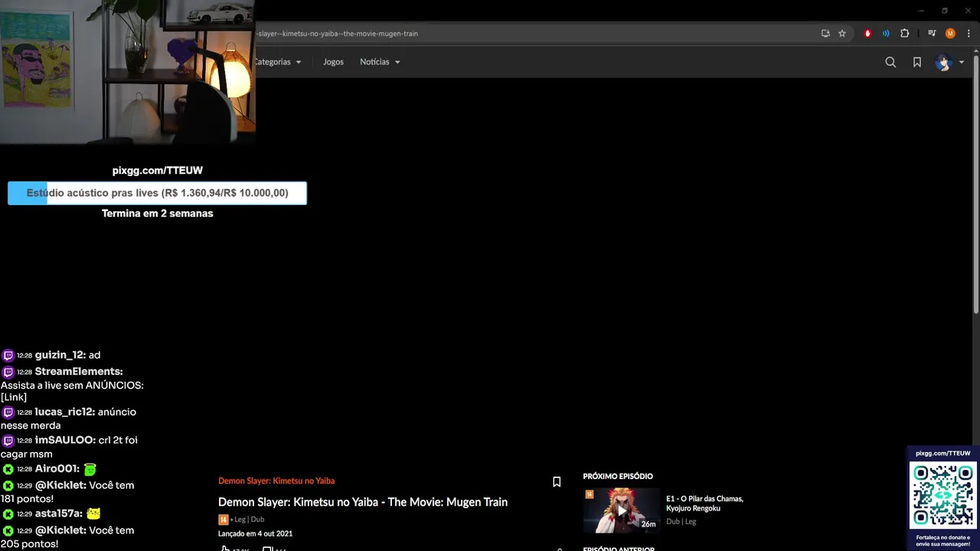Click StreamElements chat username
Image resolution: width=980 pixels, height=551 pixels.
[x=79, y=371]
